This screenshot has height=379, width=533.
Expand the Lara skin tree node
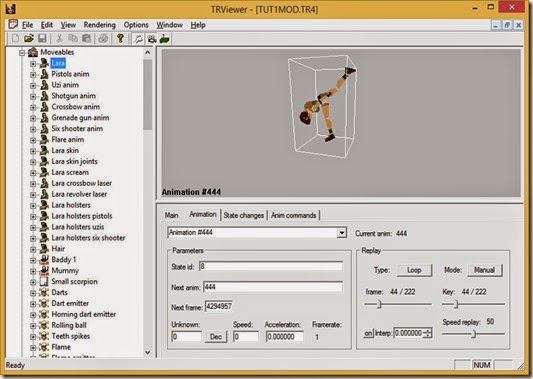click(x=33, y=151)
